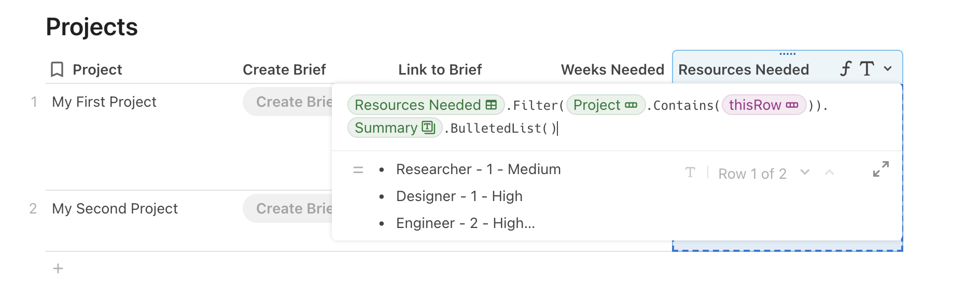Click the Create Brief button for My Second Project

coord(288,209)
